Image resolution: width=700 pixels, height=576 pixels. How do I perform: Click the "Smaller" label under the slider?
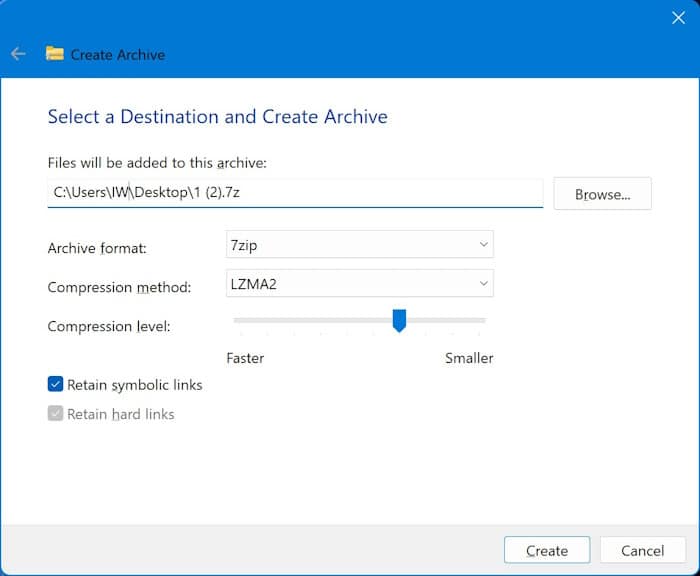coord(469,358)
